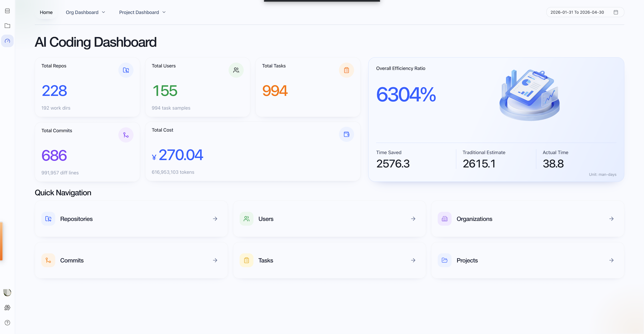Click the calendar icon in the date range field
This screenshot has width=644, height=334.
click(x=616, y=12)
